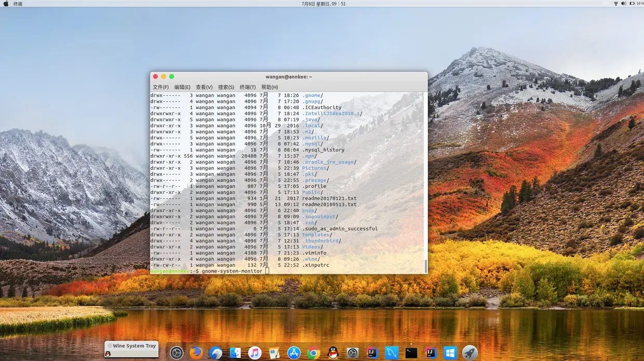This screenshot has width=644, height=361.
Task: Mute sound via speaker icon in menu bar
Action: pos(624,3)
